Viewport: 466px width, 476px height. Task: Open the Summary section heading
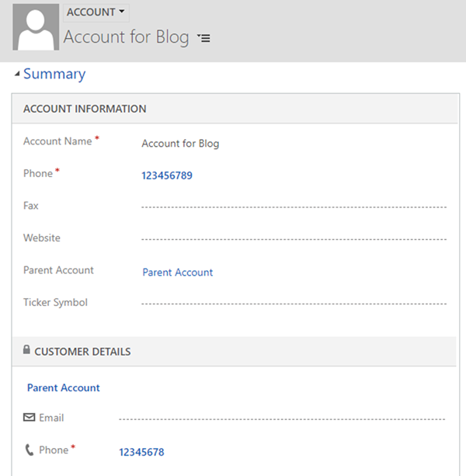(x=54, y=74)
